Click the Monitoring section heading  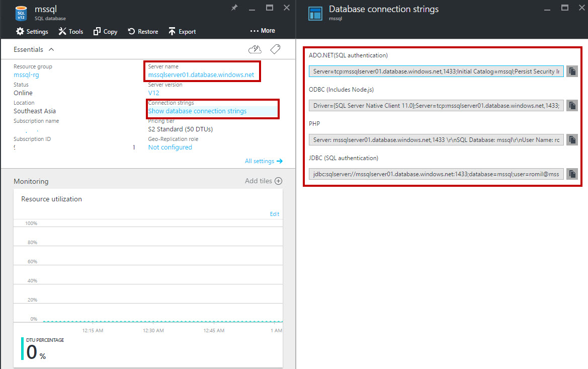click(x=31, y=181)
